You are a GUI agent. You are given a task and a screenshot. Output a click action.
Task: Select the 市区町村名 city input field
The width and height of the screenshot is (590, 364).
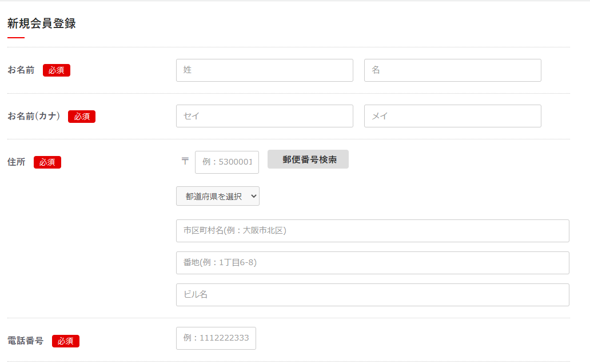[x=372, y=231]
